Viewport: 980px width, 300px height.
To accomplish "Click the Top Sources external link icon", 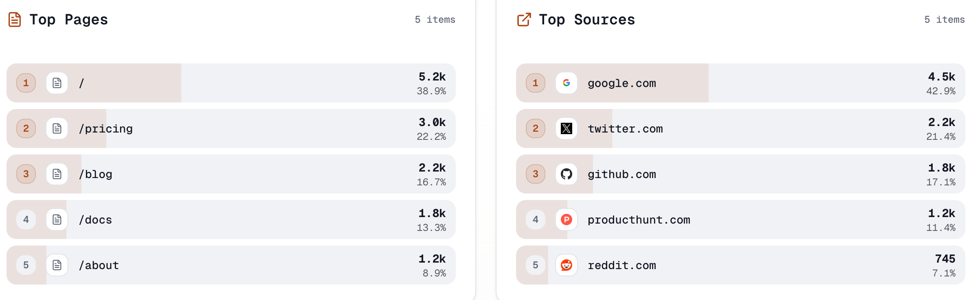I will pos(524,20).
